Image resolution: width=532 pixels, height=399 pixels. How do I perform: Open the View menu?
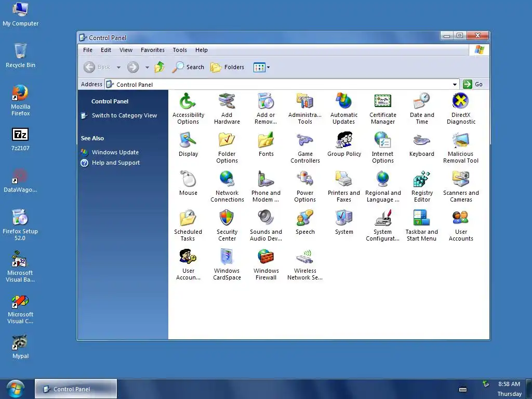point(126,50)
